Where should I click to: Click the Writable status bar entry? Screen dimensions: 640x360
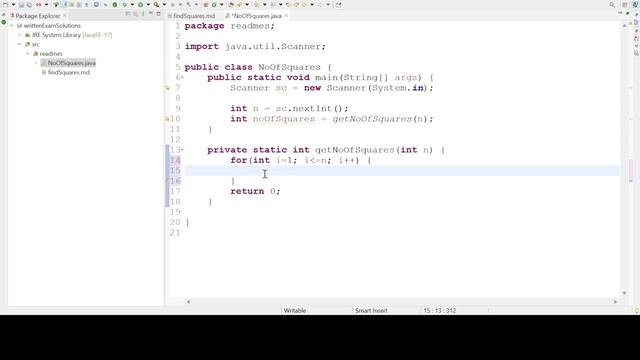click(x=295, y=311)
